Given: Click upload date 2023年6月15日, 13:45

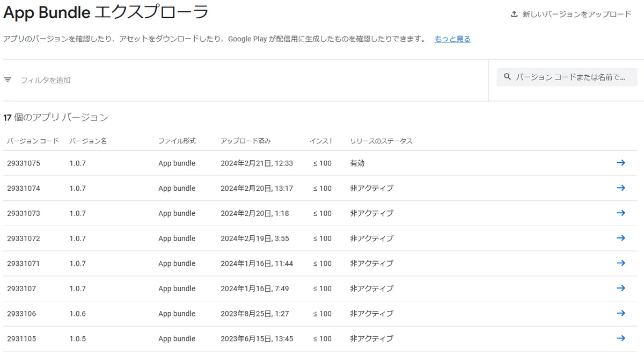Looking at the screenshot, I should point(257,339).
